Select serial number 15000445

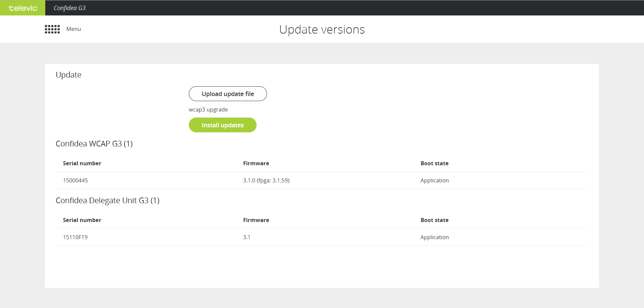[75, 180]
